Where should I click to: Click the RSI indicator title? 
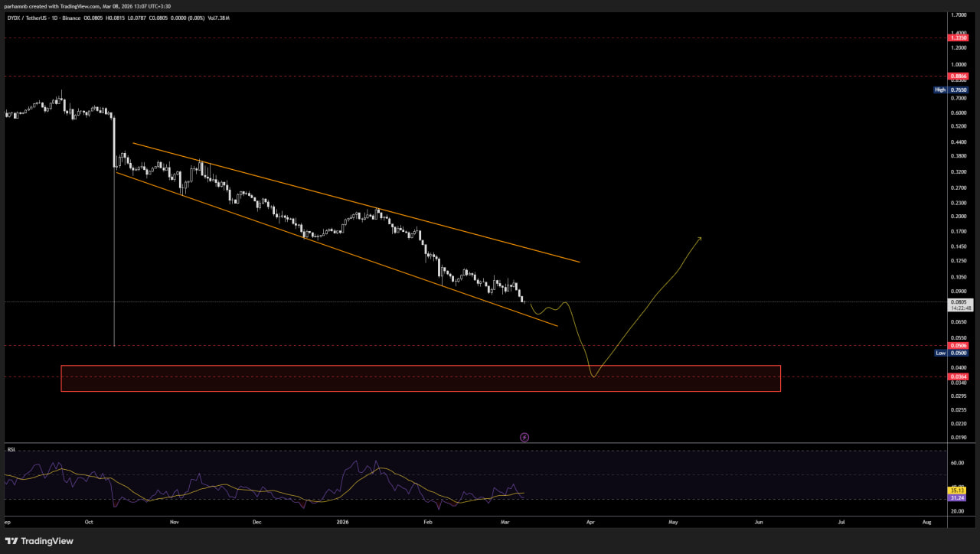pyautogui.click(x=11, y=450)
